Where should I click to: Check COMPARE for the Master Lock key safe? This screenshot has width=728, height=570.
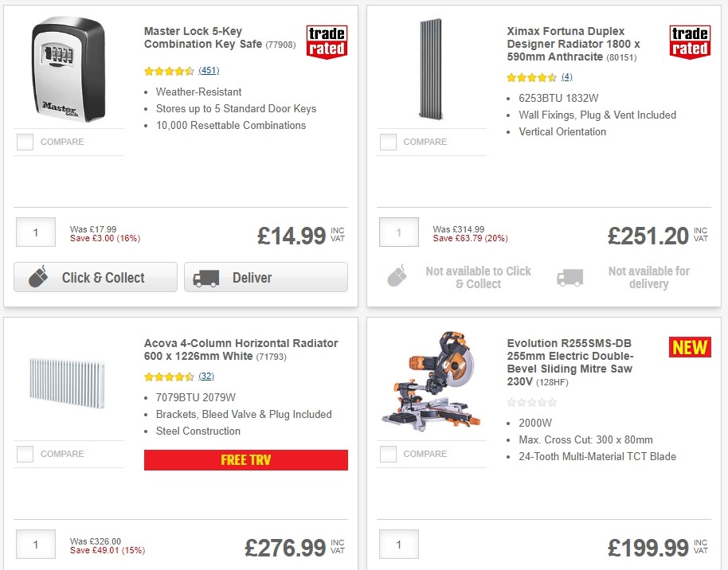(x=25, y=142)
